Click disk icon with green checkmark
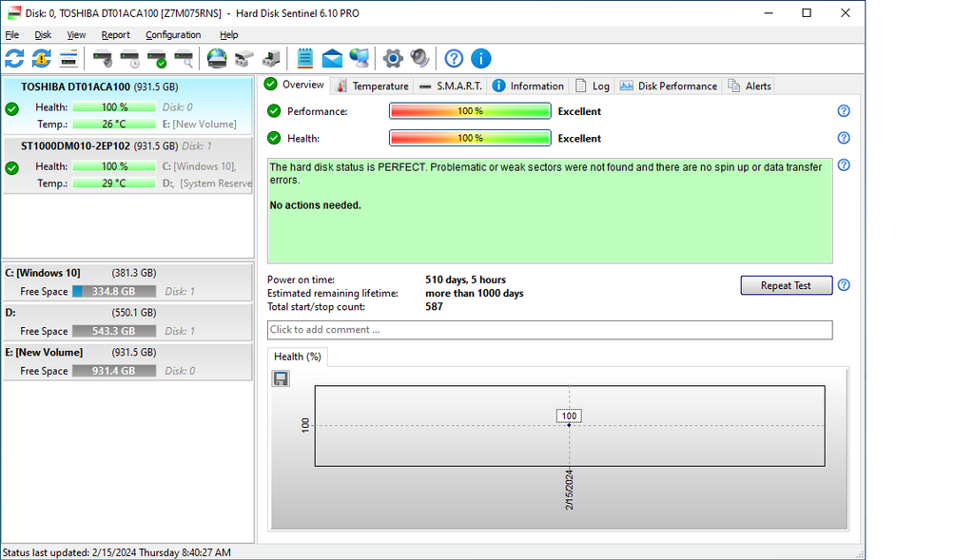The width and height of the screenshot is (974, 560). click(157, 59)
